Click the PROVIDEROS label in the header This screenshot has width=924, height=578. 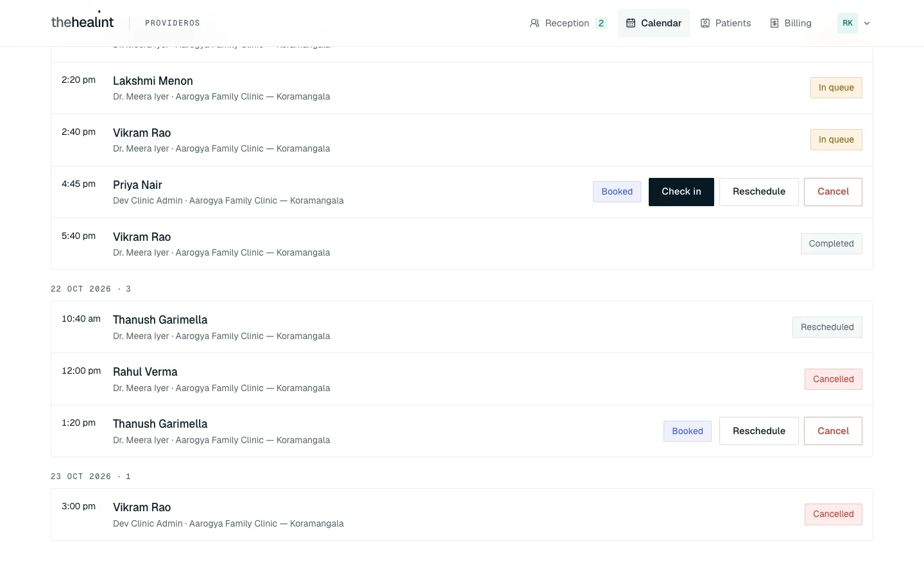(x=173, y=23)
